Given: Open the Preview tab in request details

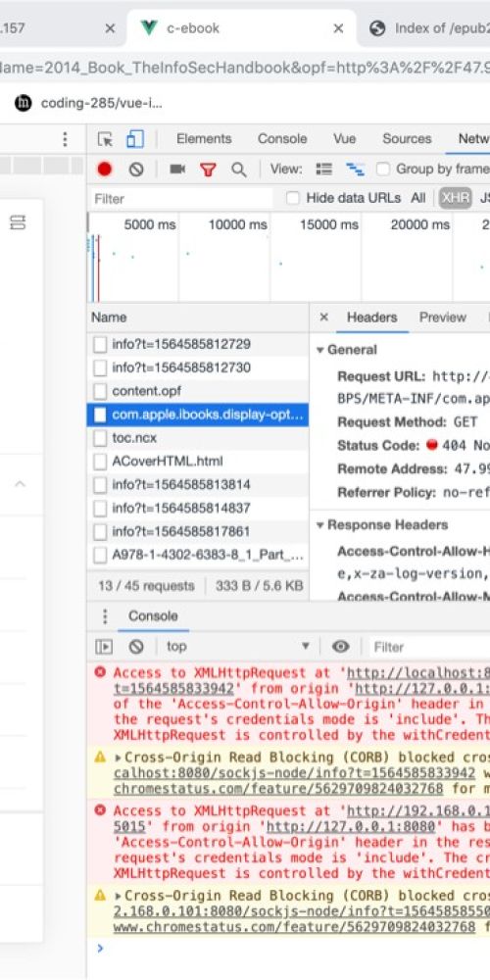Looking at the screenshot, I should coord(443,318).
